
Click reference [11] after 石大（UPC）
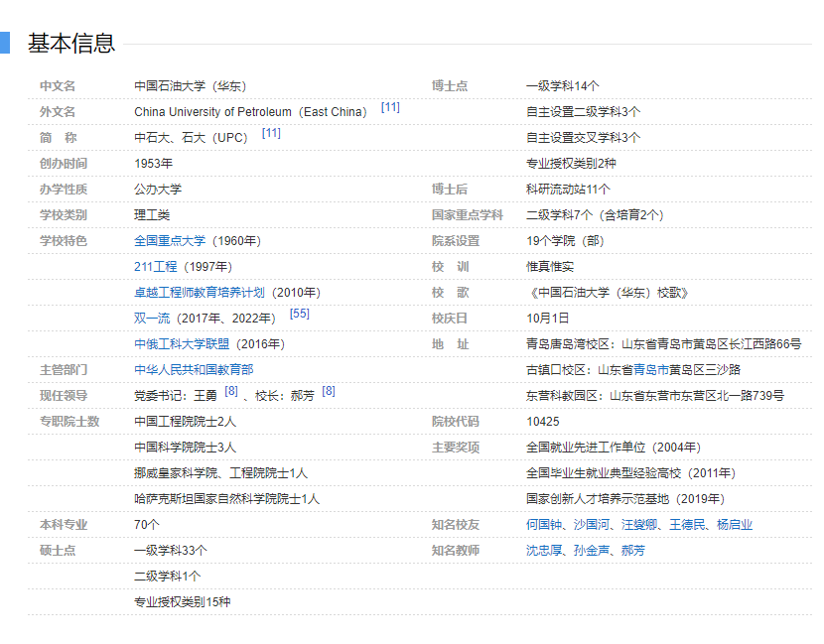(x=271, y=133)
